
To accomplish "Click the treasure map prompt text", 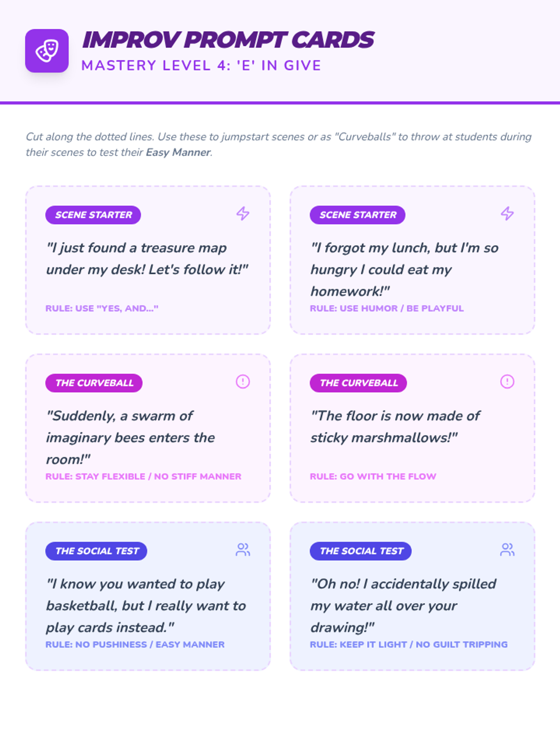I will pos(147,259).
